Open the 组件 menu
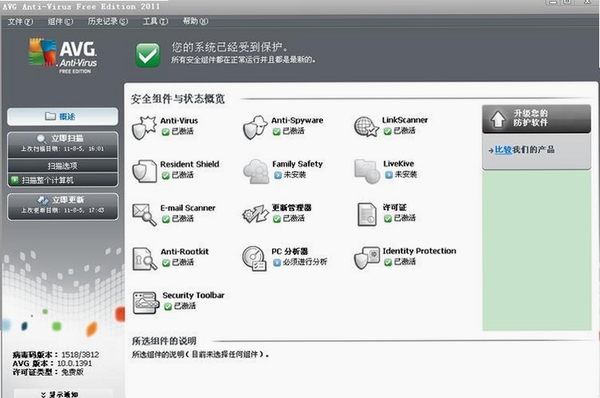This screenshot has width=600, height=398. [60, 21]
